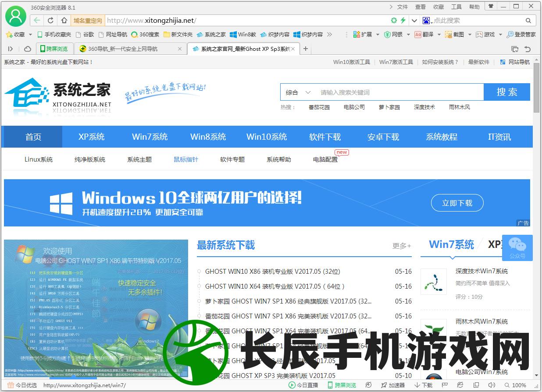
Task: Expand the 翻译 dropdown arrow
Action: click(439, 34)
